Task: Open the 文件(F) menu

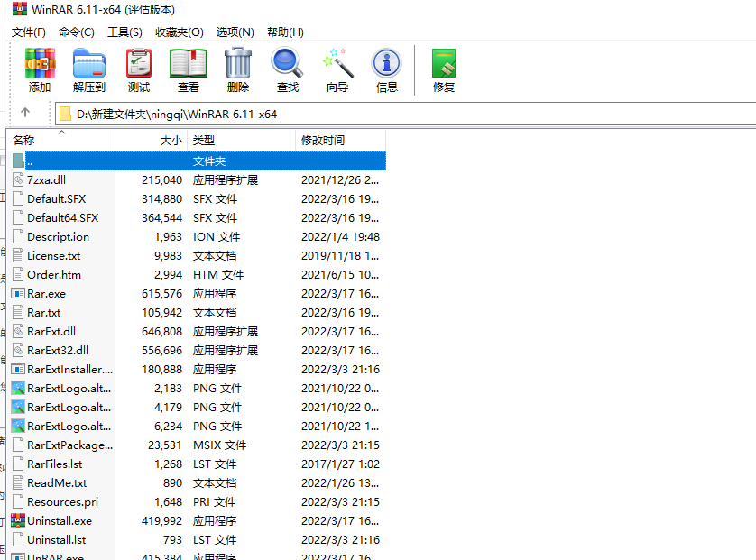Action: pyautogui.click(x=29, y=32)
